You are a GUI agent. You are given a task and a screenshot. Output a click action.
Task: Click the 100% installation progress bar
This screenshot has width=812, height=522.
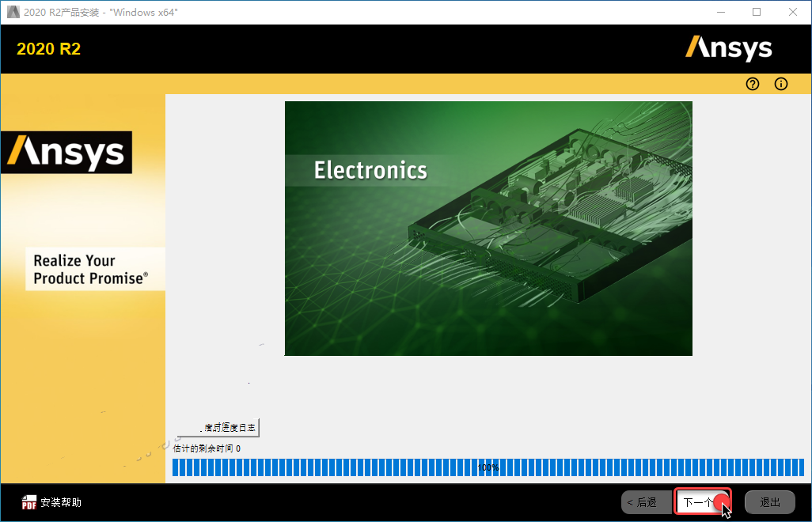[488, 467]
